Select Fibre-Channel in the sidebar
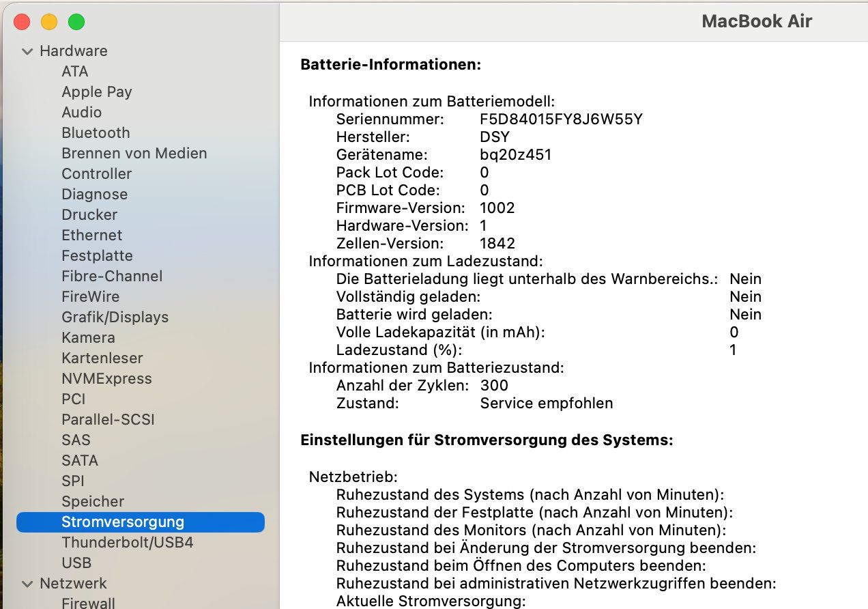 coord(112,277)
